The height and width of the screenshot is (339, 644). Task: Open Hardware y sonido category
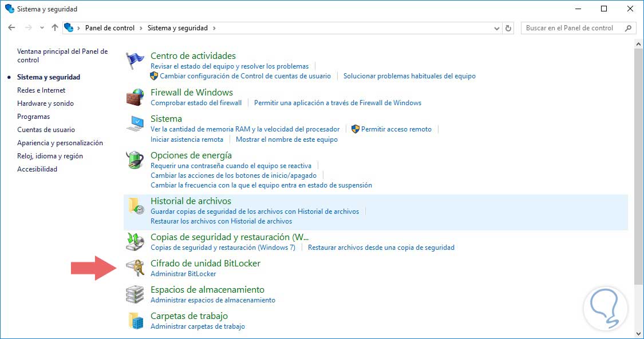coord(45,103)
